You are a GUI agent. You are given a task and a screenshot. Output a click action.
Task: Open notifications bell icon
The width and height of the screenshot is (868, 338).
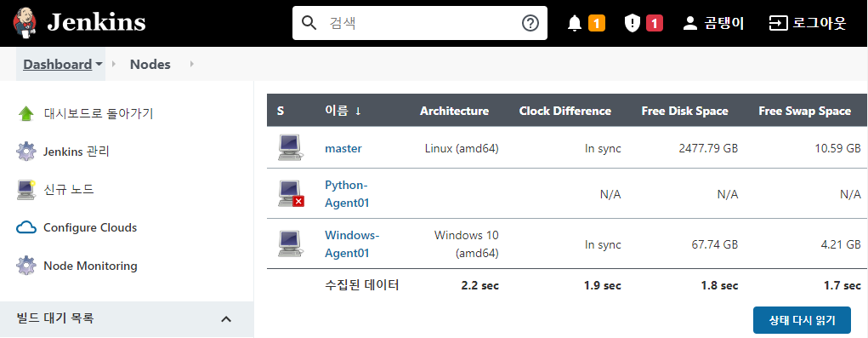pyautogui.click(x=576, y=23)
